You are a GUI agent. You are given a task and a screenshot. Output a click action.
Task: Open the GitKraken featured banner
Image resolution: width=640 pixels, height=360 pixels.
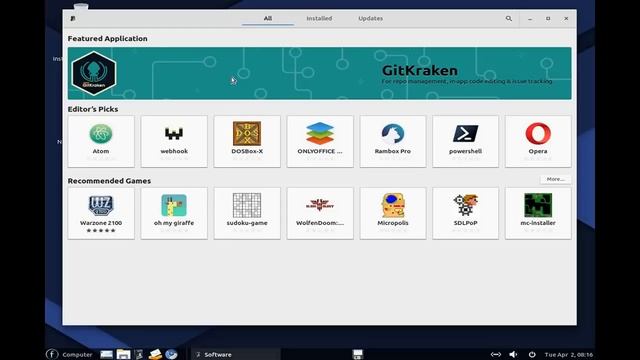tap(320, 73)
